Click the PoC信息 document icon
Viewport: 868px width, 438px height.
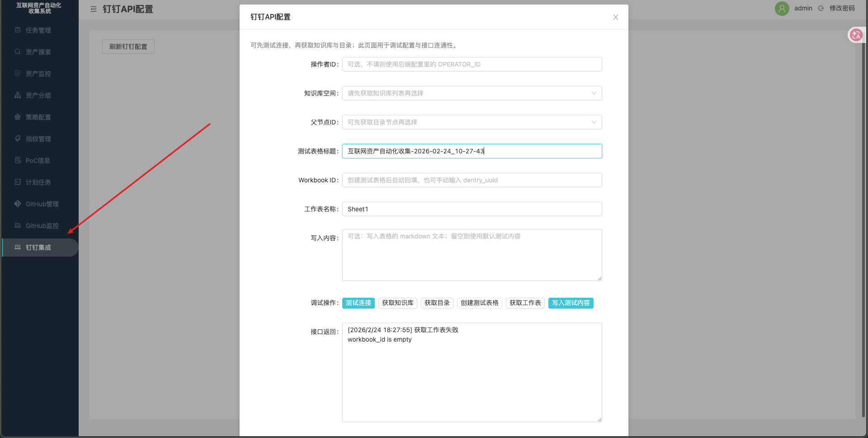point(18,160)
